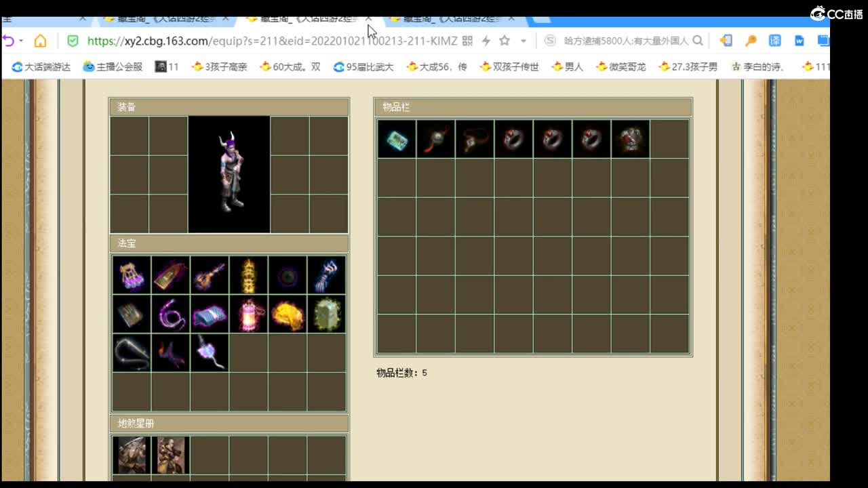The height and width of the screenshot is (488, 868).
Task: Click the second warrior portrait in 地煞星册
Action: pos(170,455)
